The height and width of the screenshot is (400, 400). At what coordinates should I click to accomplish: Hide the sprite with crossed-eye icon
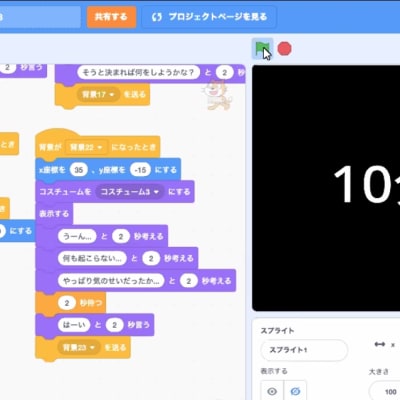pyautogui.click(x=295, y=391)
